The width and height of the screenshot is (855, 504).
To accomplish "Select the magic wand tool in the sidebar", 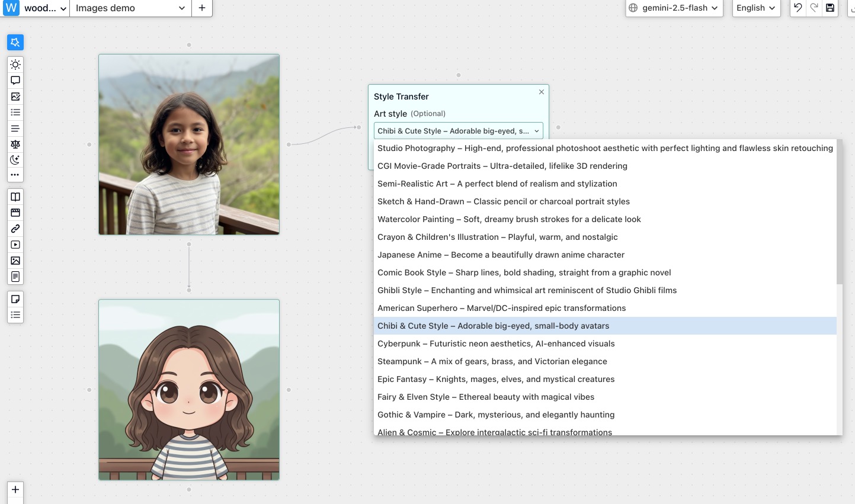I will [15, 42].
